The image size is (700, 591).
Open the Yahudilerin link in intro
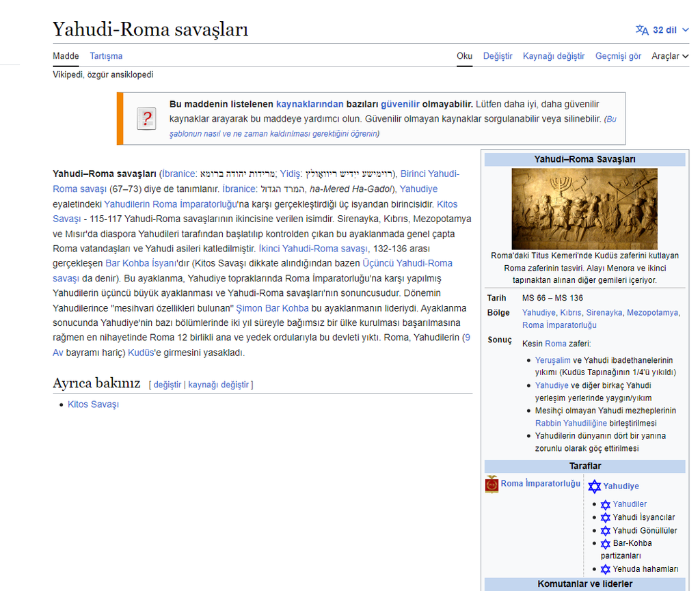tap(126, 204)
